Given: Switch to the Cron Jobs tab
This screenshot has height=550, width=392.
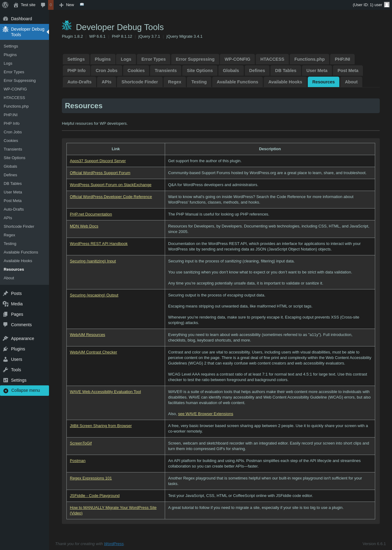Looking at the screenshot, I should point(107,71).
